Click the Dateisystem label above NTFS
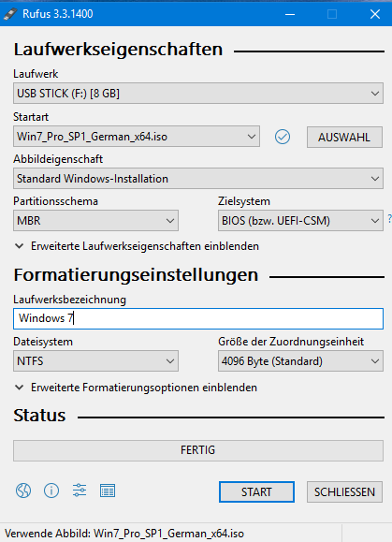The width and height of the screenshot is (392, 542). click(x=43, y=342)
